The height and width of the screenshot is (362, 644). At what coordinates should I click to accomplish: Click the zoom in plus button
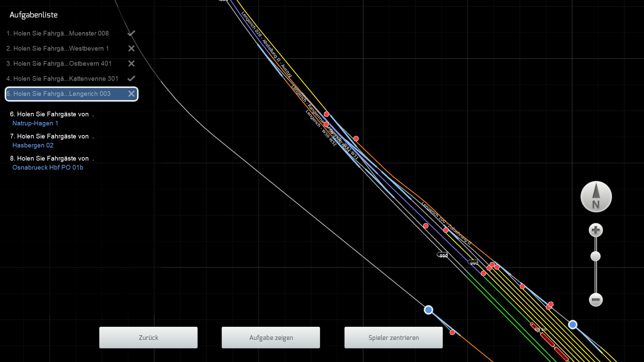[596, 230]
